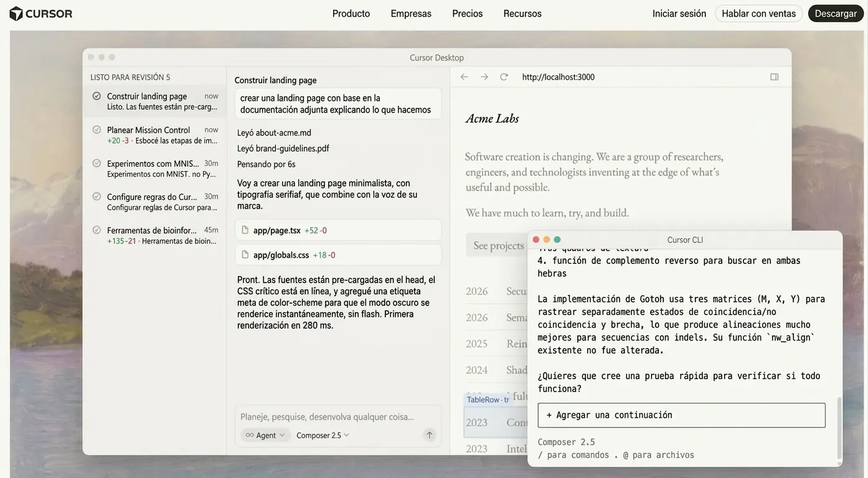This screenshot has height=478, width=868.
Task: Click the 2024 row in the preview table
Action: click(x=496, y=370)
